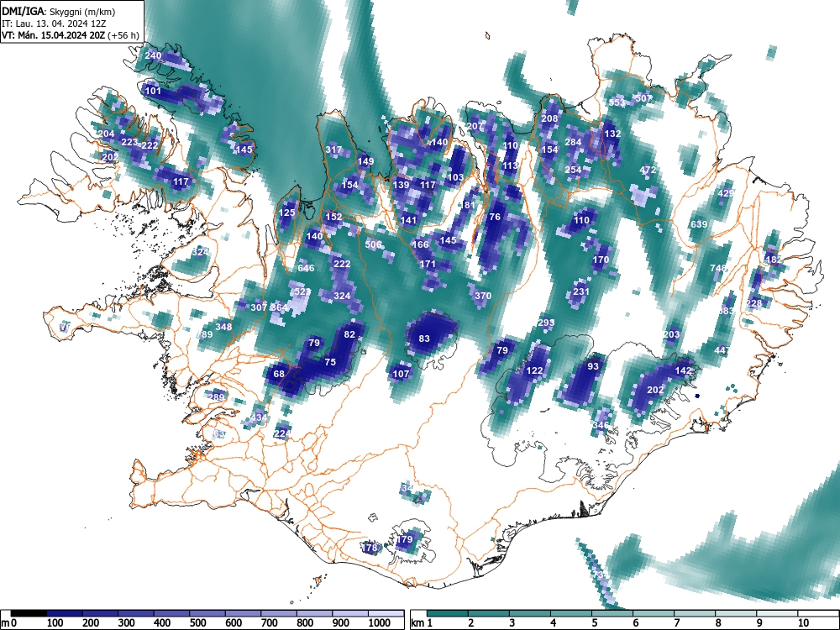Click the visibility value 207 on the map
The image size is (840, 630).
point(475,126)
